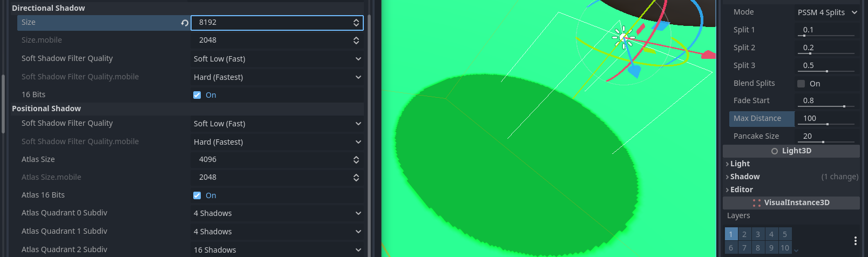Adjust the Split 1 slider
This screenshot has height=257, width=868.
pyautogui.click(x=826, y=36)
